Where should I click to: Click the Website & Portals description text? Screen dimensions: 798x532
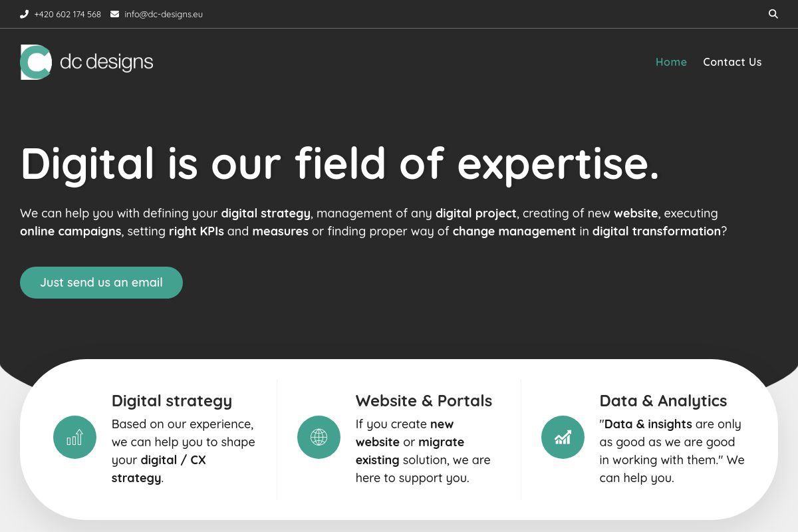(423, 451)
